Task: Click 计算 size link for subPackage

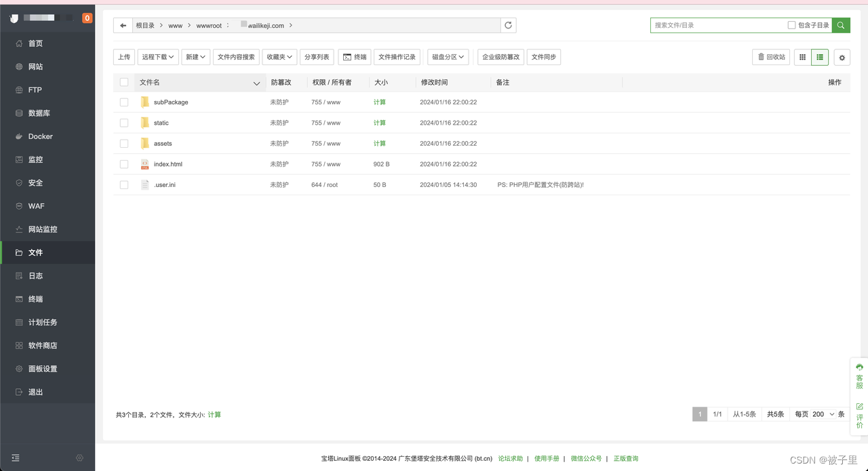Action: [380, 102]
